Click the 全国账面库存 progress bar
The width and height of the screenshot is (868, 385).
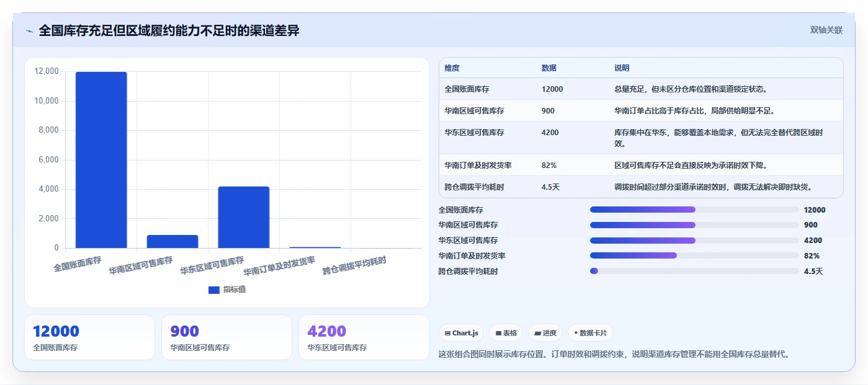pyautogui.click(x=694, y=210)
